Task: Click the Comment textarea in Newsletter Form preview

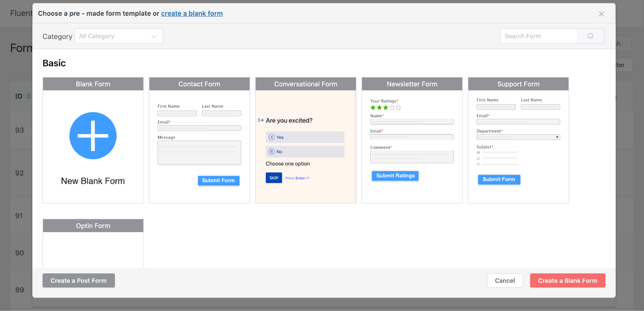Action: (412, 157)
